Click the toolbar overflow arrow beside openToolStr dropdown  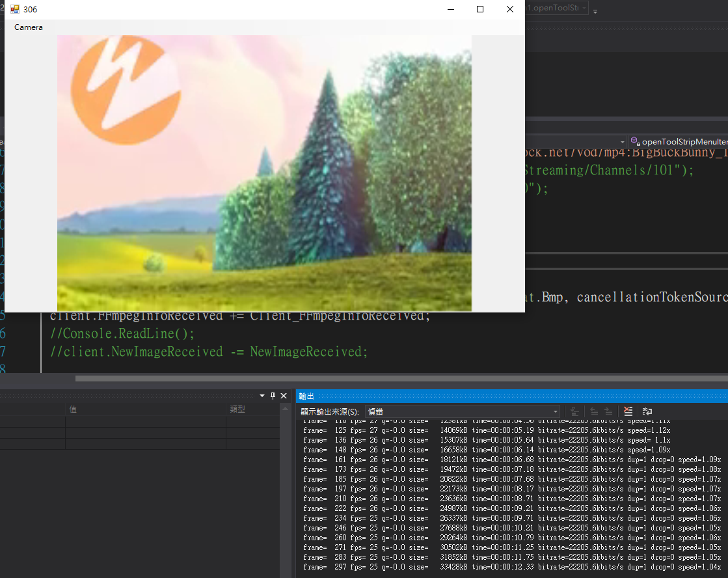(595, 11)
